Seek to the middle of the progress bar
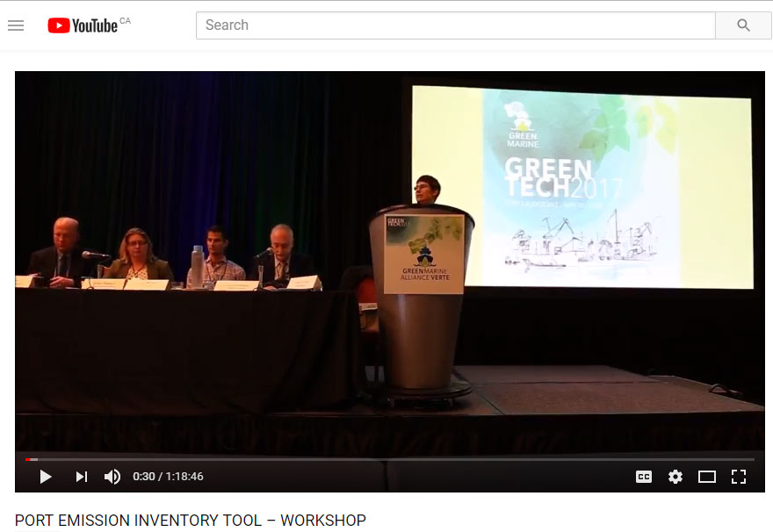This screenshot has width=773, height=532. 390,459
